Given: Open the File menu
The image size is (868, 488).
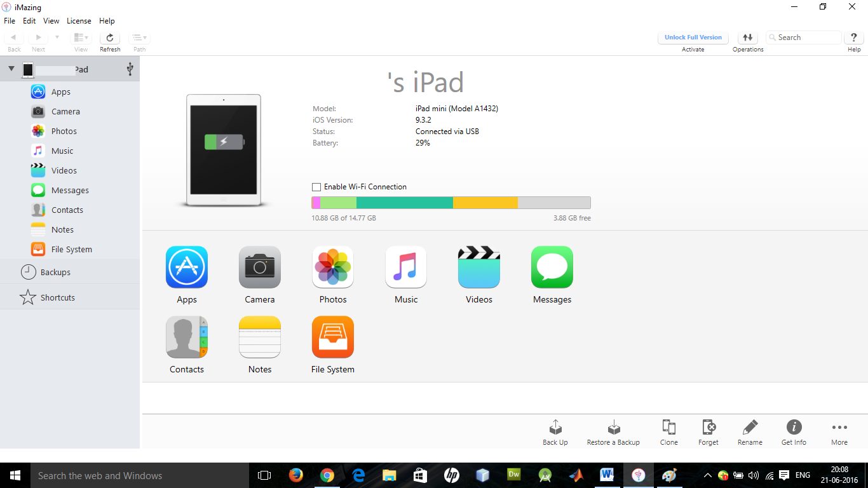Looking at the screenshot, I should tap(10, 21).
